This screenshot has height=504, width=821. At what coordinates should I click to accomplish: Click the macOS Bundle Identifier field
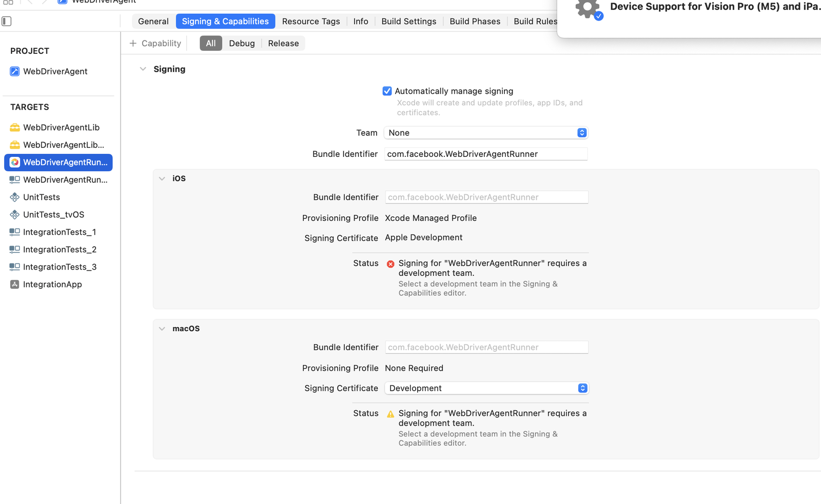(x=486, y=347)
